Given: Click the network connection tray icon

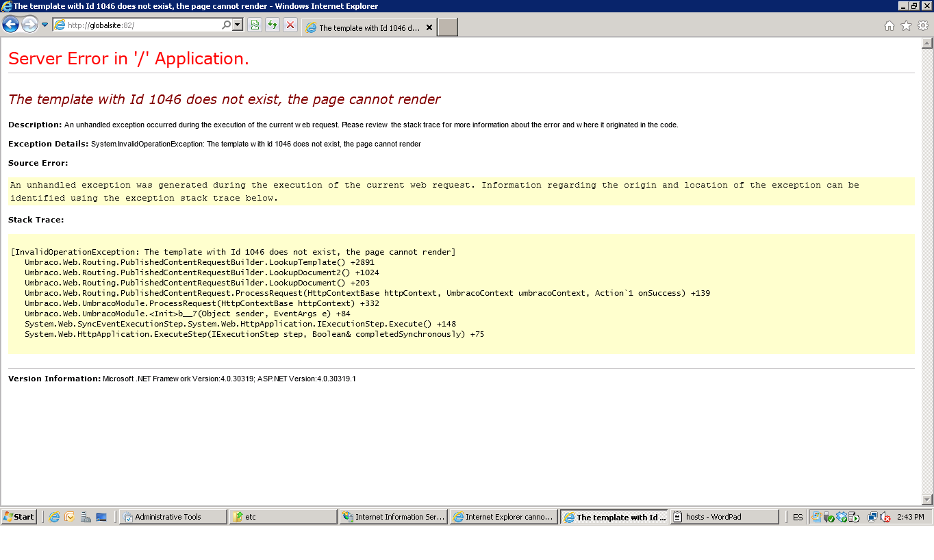Looking at the screenshot, I should coord(873,518).
